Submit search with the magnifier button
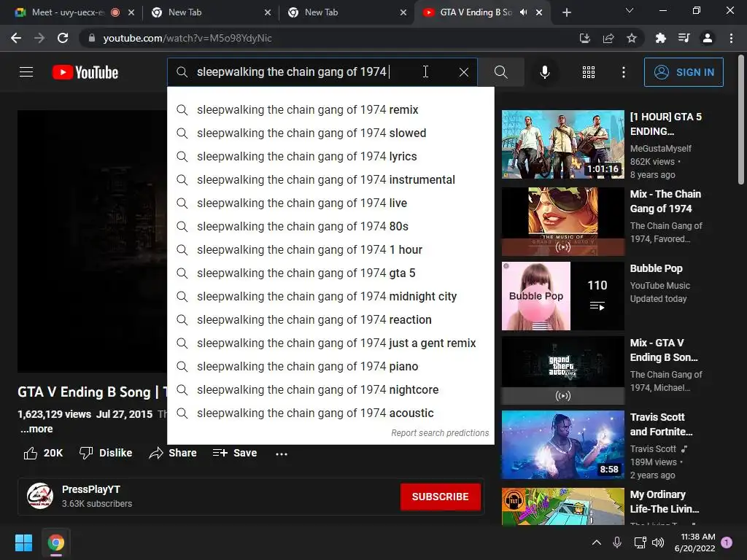This screenshot has height=560, width=747. click(500, 72)
